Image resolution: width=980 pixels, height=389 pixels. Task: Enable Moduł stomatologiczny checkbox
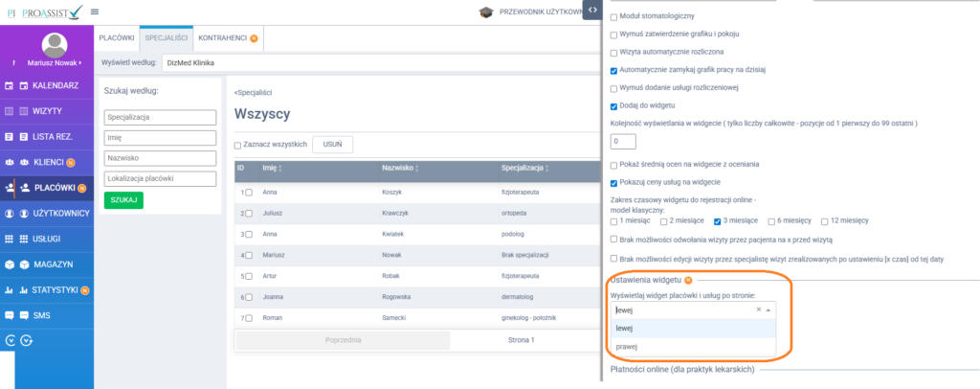click(x=613, y=17)
